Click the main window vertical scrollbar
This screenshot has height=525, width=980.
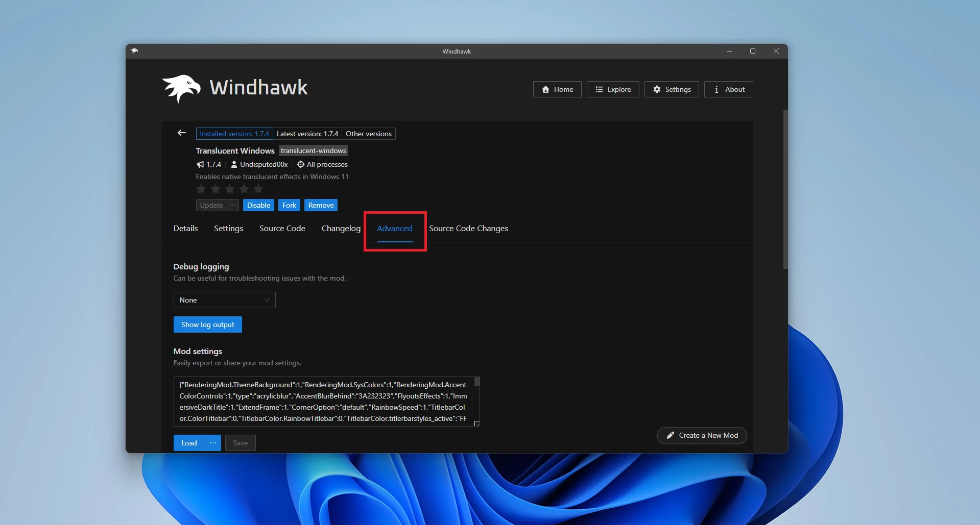[785, 189]
